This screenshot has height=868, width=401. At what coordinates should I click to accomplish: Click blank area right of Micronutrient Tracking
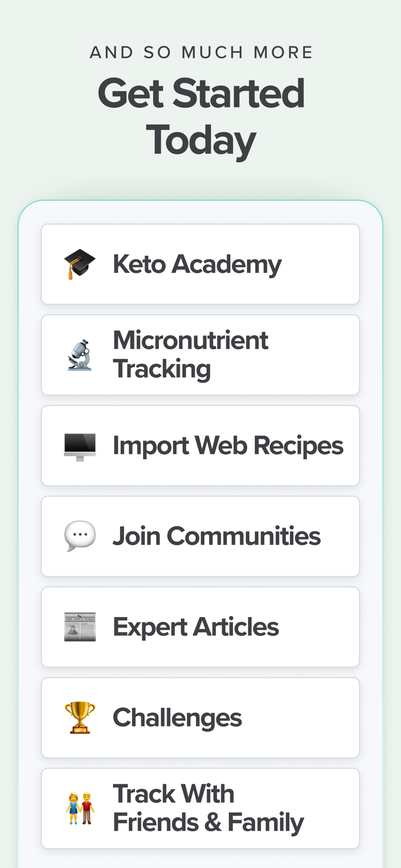coord(313,355)
